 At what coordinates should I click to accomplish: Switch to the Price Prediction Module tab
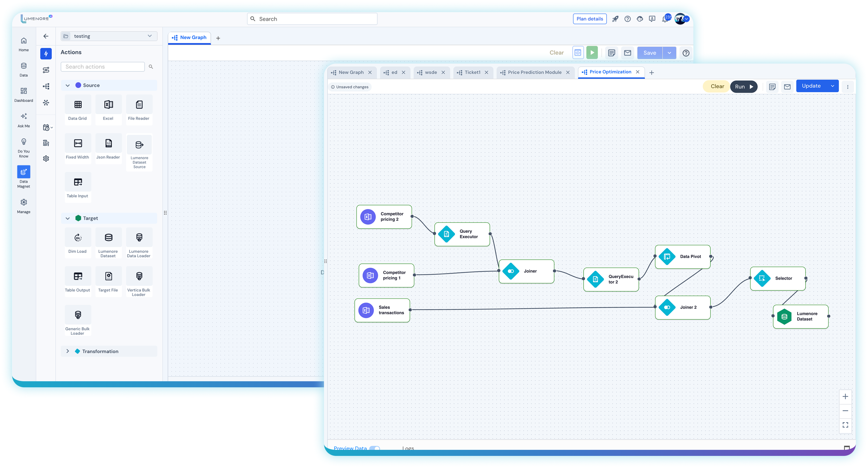pyautogui.click(x=535, y=72)
